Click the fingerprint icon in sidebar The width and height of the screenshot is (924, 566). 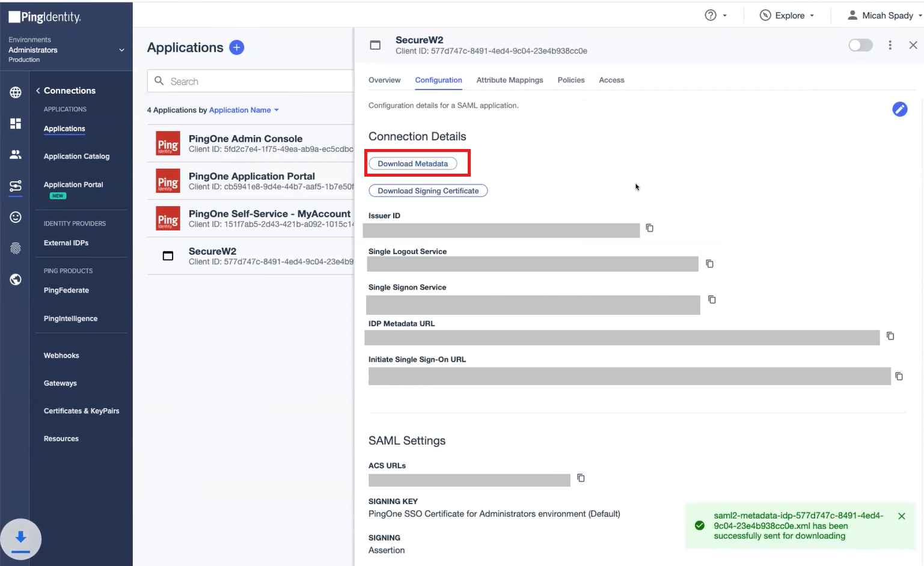pos(16,248)
